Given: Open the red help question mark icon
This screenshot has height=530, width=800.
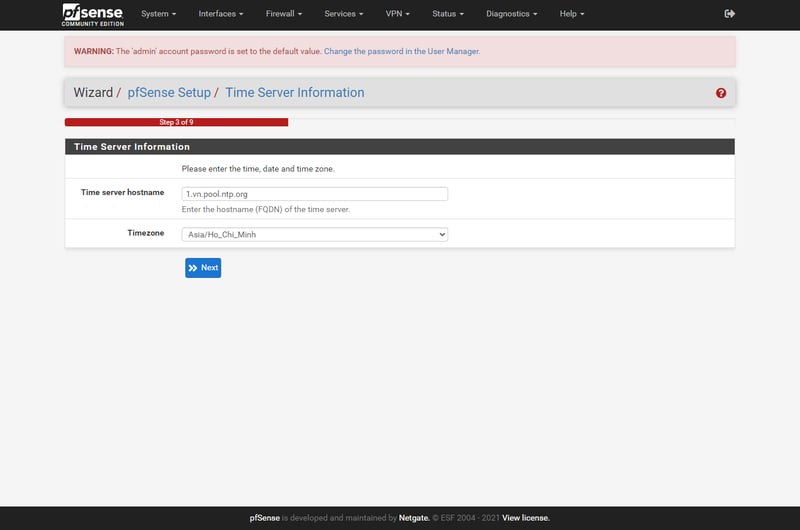Looking at the screenshot, I should click(x=720, y=93).
